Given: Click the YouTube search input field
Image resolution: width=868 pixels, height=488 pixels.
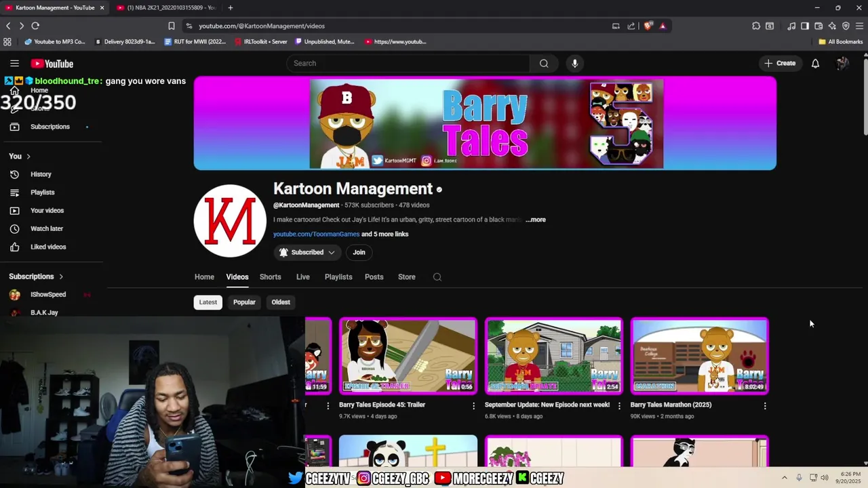Looking at the screenshot, I should pyautogui.click(x=409, y=63).
